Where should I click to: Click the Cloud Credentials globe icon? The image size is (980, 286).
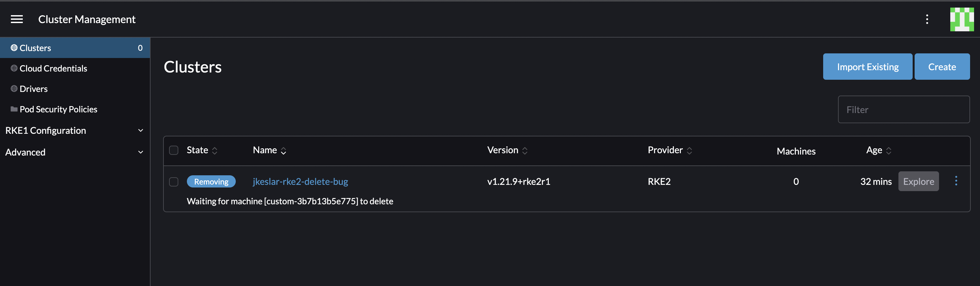(x=13, y=68)
